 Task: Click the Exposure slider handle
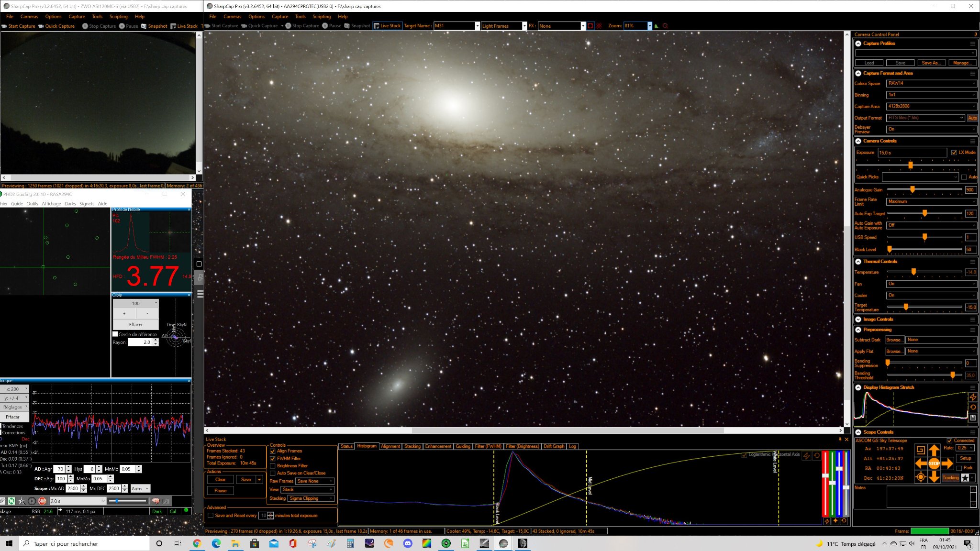click(x=910, y=165)
